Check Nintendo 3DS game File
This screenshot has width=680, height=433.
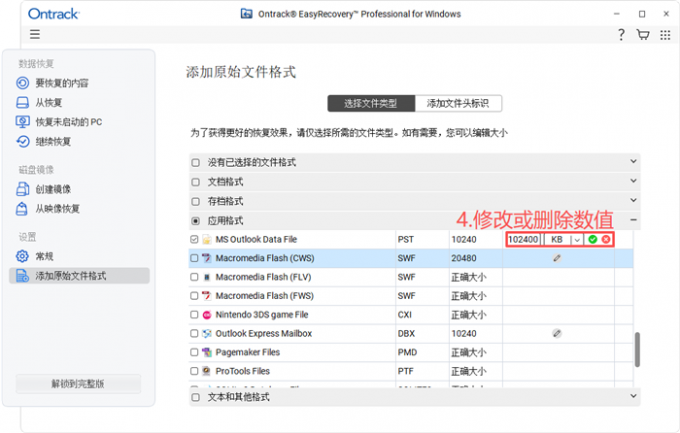coord(194,315)
